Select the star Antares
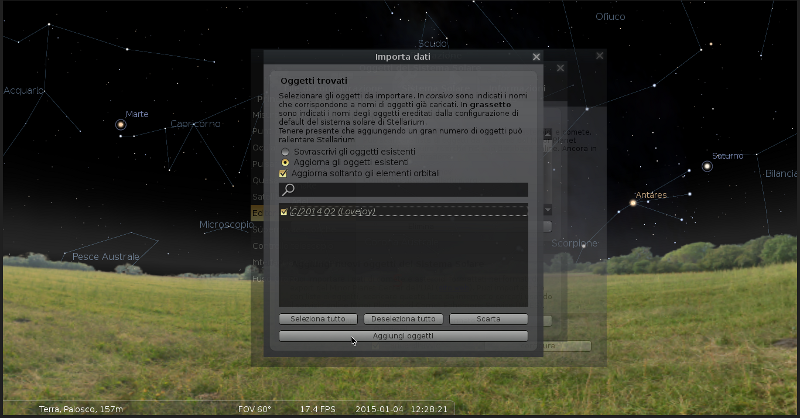This screenshot has width=800, height=418. [633, 203]
